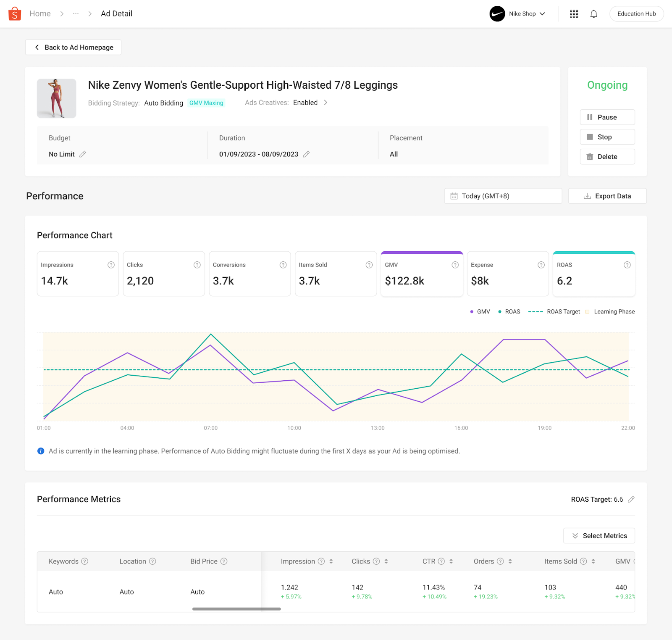Delete this ad
This screenshot has height=640, width=672.
607,157
